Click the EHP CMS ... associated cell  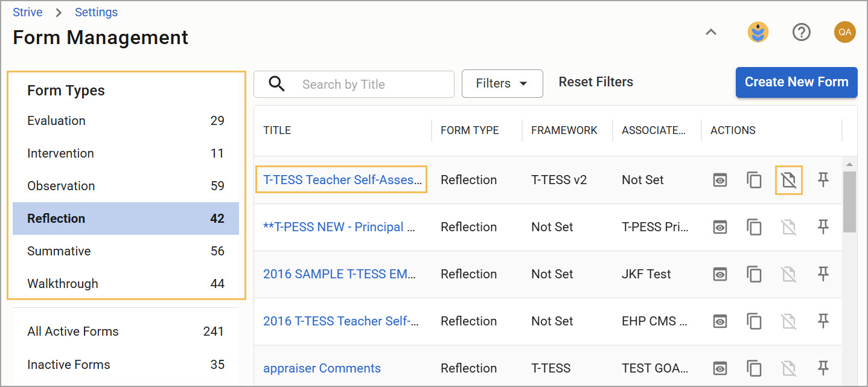(654, 321)
